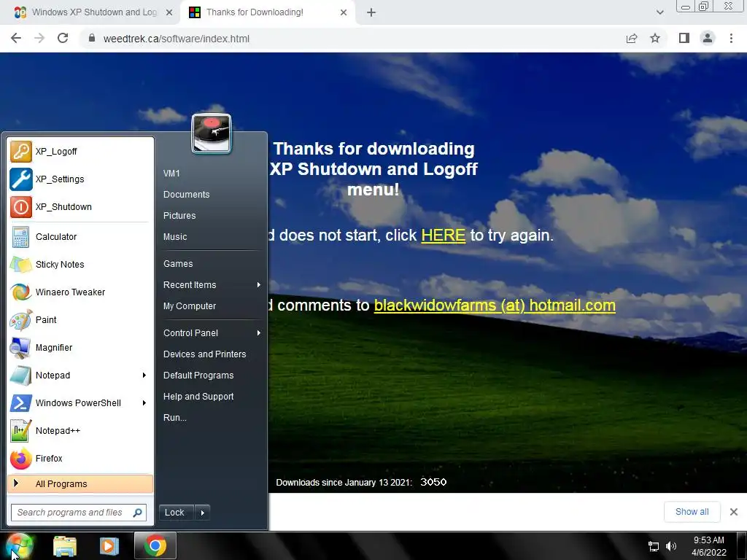Launch Notepad icon
This screenshot has height=560, width=747.
tap(21, 376)
